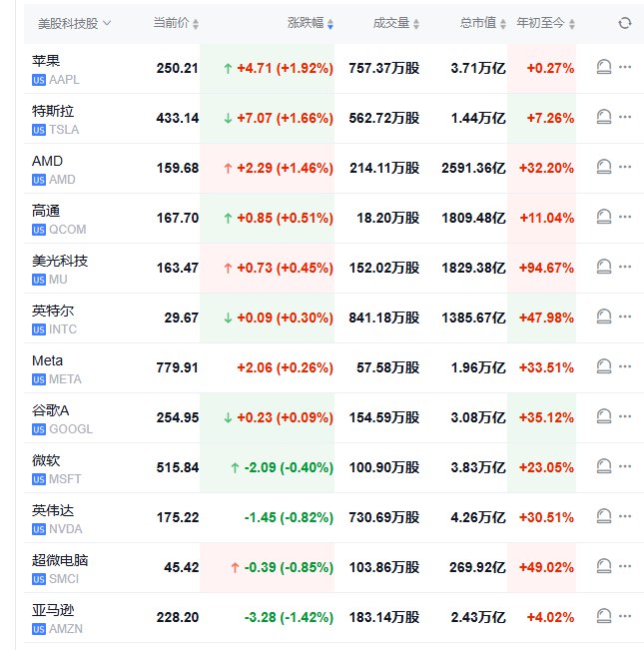
Task: Open 谷歌A GOOGL stock page
Action: pos(51,410)
